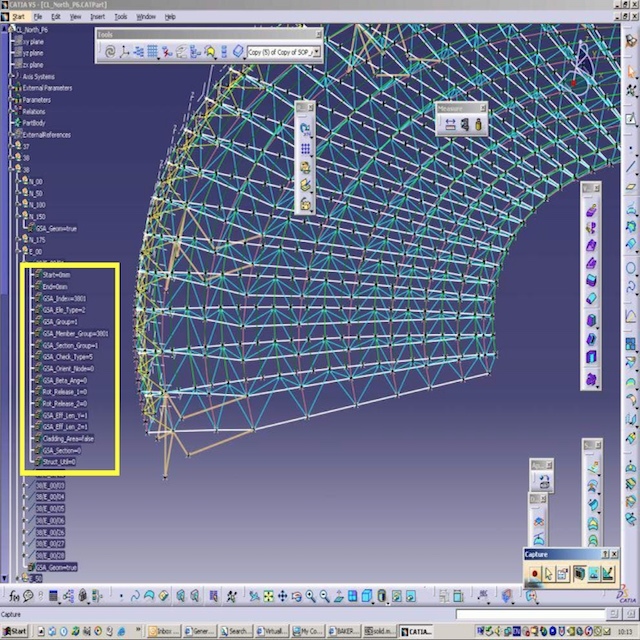The height and width of the screenshot is (640, 640).
Task: Close the Tools floating toolbar
Action: 319,33
